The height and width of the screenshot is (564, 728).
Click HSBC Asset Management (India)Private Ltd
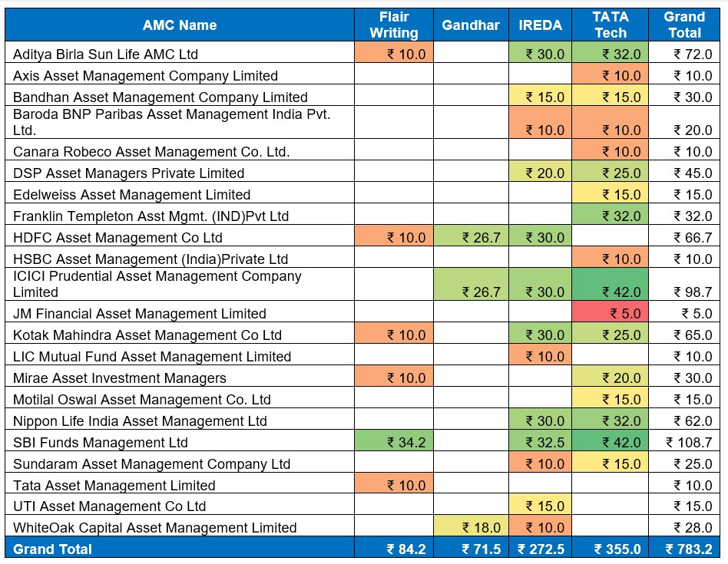(151, 259)
